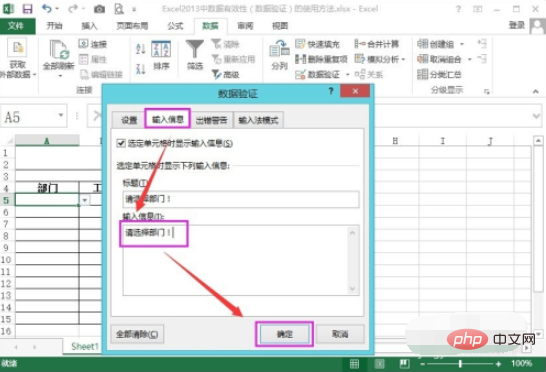This screenshot has width=546, height=372.
Task: Click the 快速填充 flash fill icon
Action: (300, 44)
